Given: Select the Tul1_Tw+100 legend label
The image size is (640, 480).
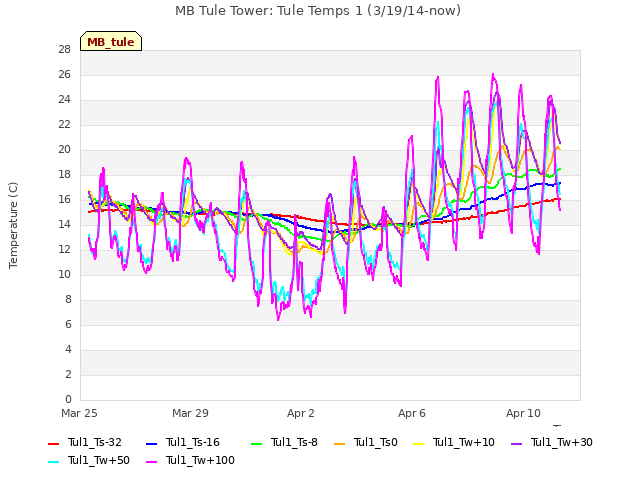Looking at the screenshot, I should pos(200,460).
